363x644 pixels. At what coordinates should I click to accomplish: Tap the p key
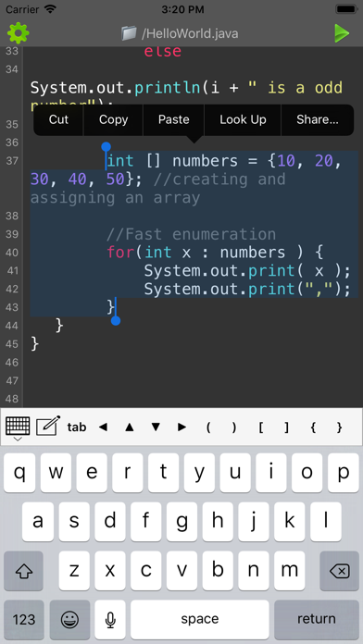tap(344, 473)
